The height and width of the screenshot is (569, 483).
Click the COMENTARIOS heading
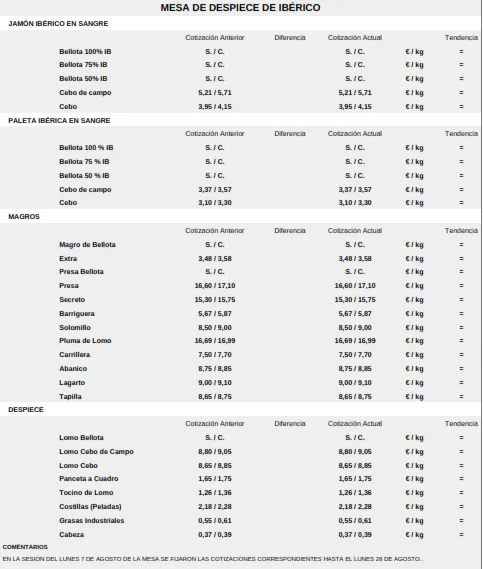point(25,547)
